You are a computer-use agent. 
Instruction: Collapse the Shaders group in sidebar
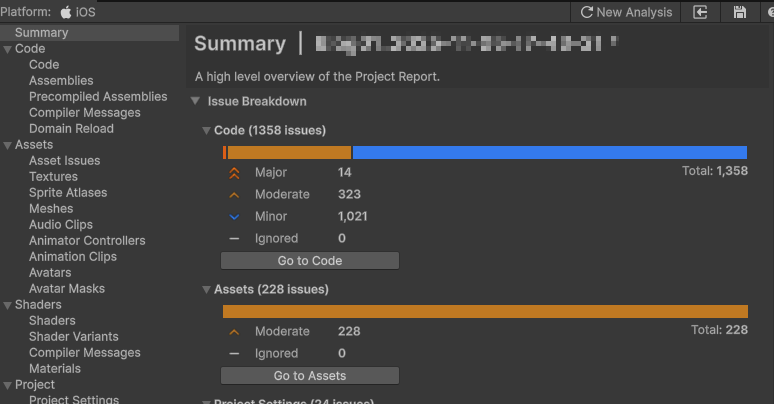tap(7, 305)
